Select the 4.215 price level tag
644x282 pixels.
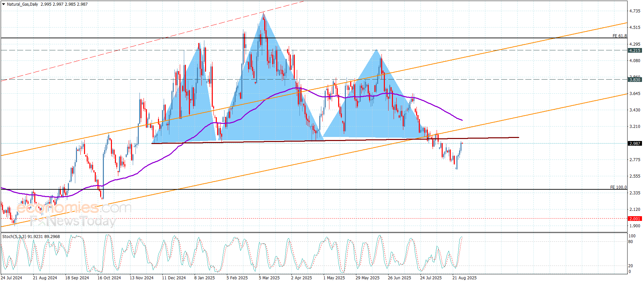tap(635, 50)
